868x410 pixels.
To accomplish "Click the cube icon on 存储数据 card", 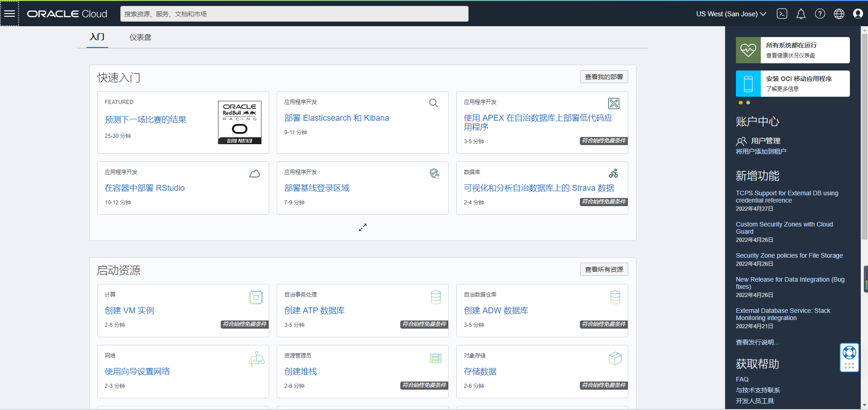I will (615, 358).
